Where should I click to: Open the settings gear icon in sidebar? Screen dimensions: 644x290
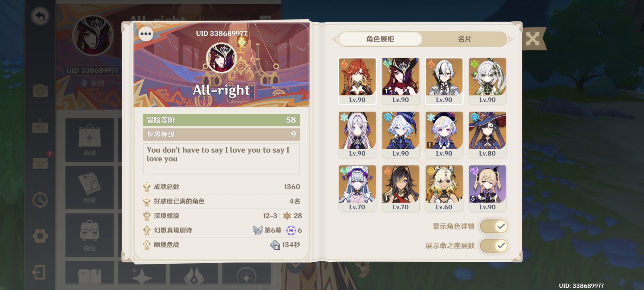coord(40,236)
